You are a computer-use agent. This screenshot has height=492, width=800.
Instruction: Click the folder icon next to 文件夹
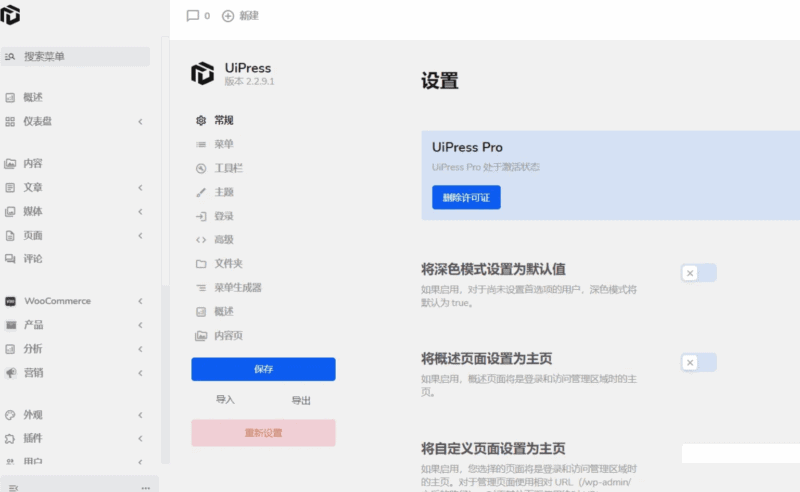click(x=201, y=264)
